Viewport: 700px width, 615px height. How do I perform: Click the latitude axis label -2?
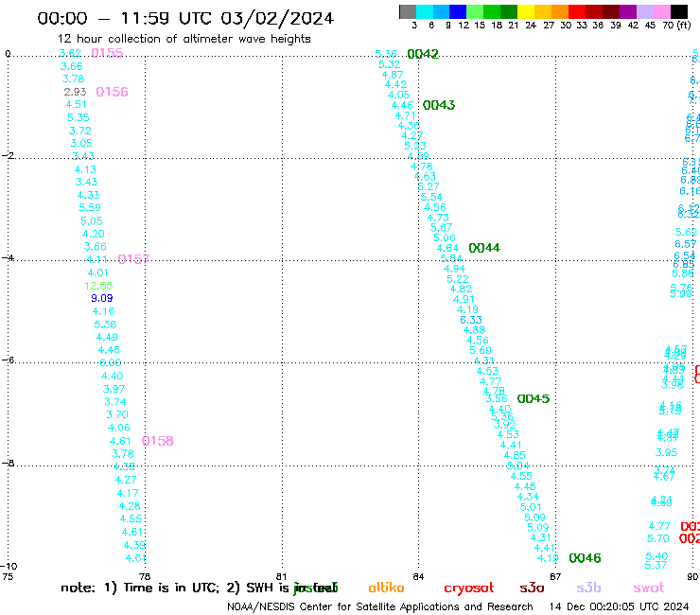8,156
